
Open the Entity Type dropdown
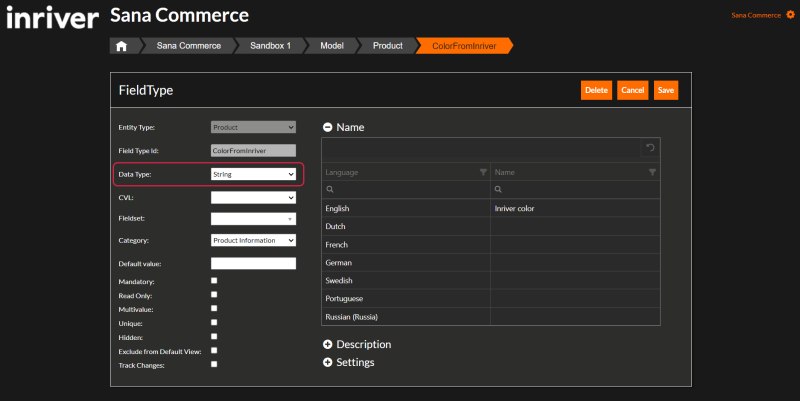pyautogui.click(x=253, y=127)
